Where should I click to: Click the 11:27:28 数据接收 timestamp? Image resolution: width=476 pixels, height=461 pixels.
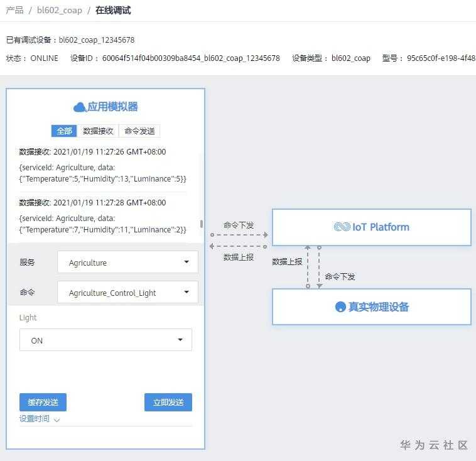[x=92, y=203]
